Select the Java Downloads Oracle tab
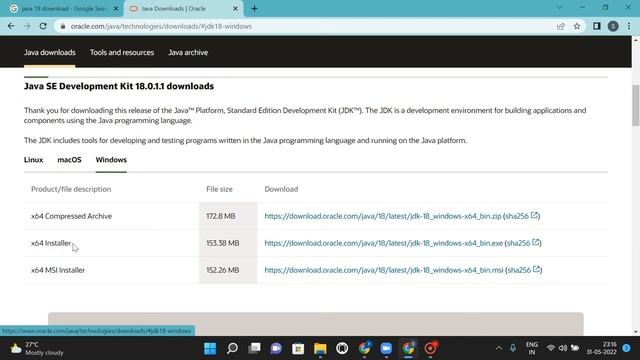 183,9
